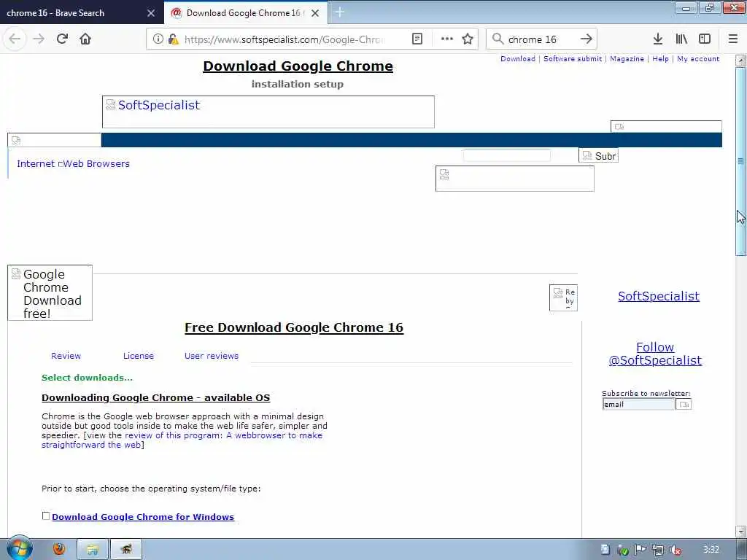Follow the Web Browsers category link
Screen dimensions: 747x560
96,164
